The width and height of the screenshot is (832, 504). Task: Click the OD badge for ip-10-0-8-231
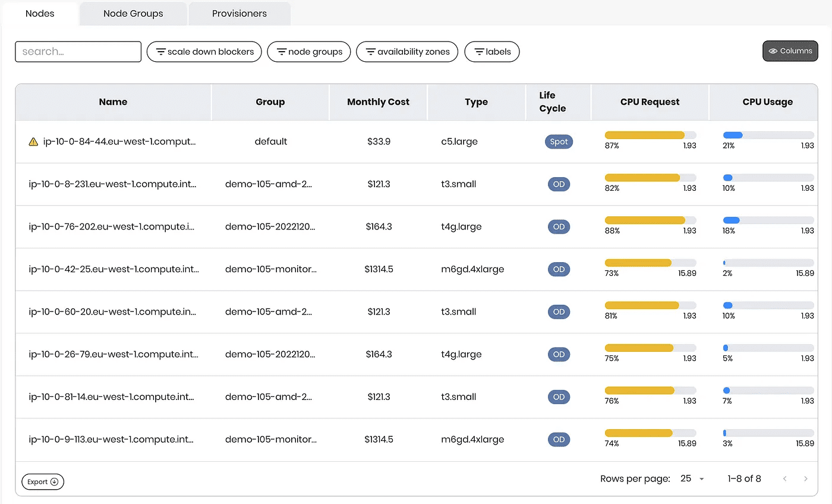pos(559,184)
